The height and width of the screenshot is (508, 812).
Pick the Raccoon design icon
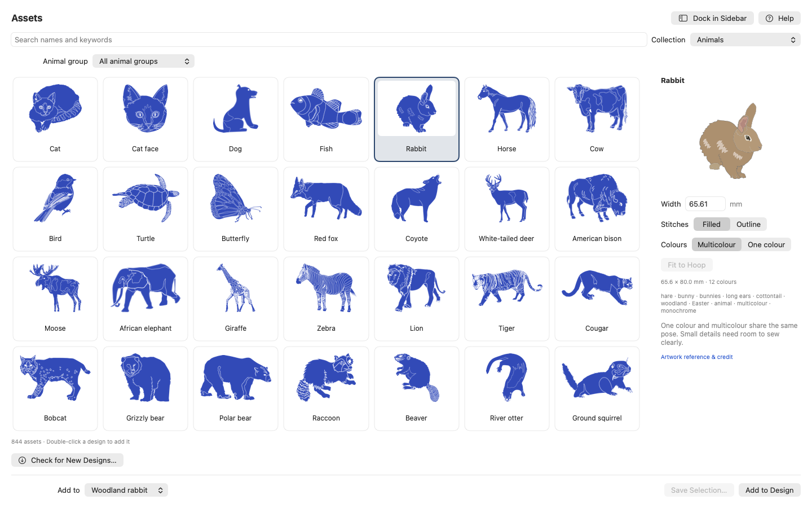(x=326, y=388)
